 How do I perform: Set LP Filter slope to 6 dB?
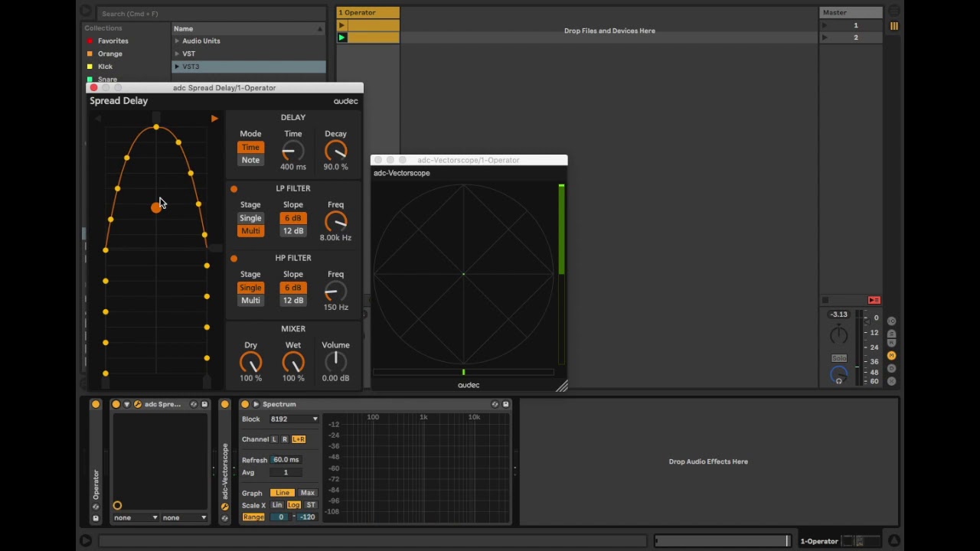[x=293, y=218]
